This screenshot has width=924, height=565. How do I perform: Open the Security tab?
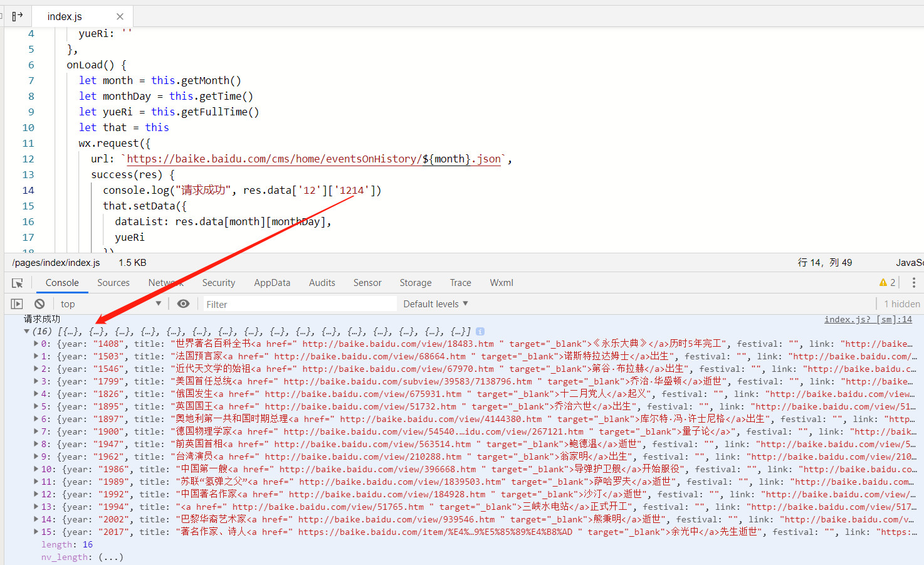[x=219, y=283]
